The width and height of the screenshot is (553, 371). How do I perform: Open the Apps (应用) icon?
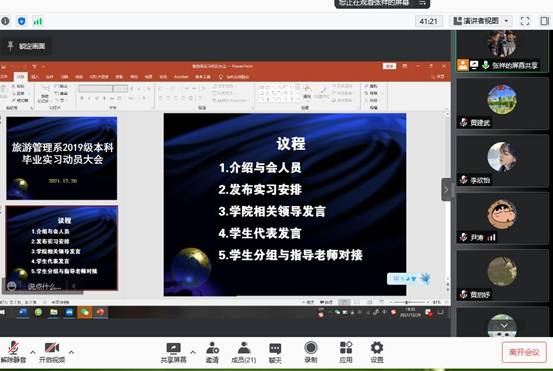346,353
